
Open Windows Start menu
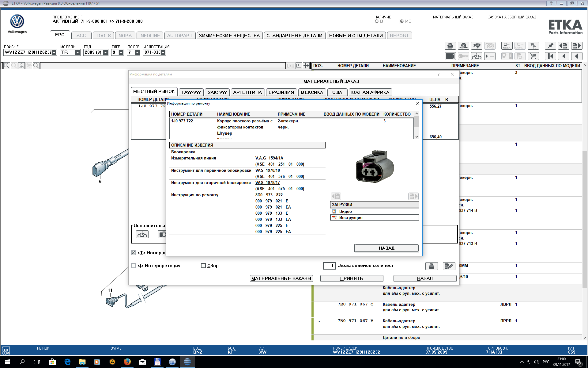[7, 362]
